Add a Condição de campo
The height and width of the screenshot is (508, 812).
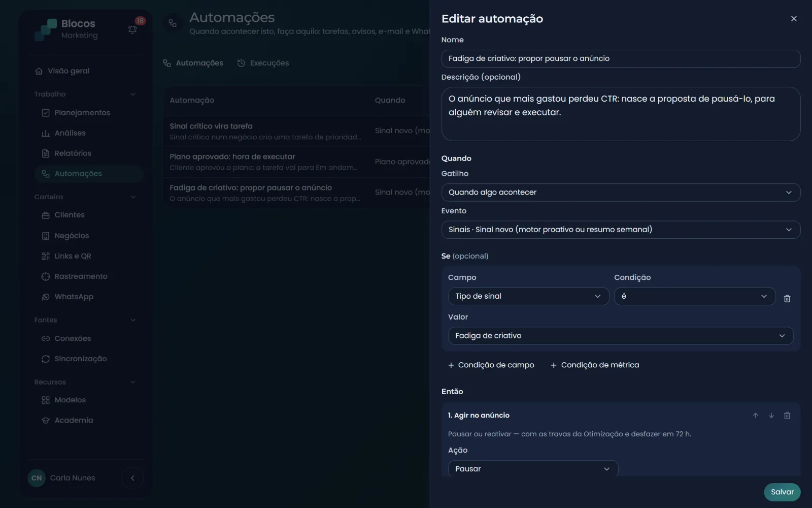pos(491,365)
